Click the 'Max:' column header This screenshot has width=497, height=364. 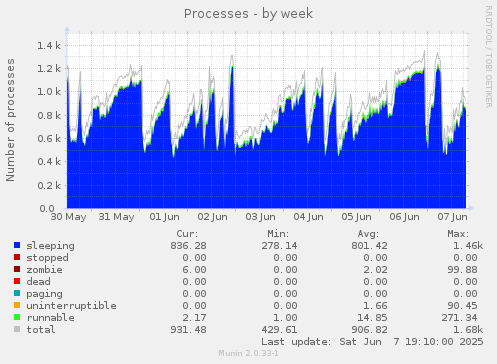pos(458,234)
